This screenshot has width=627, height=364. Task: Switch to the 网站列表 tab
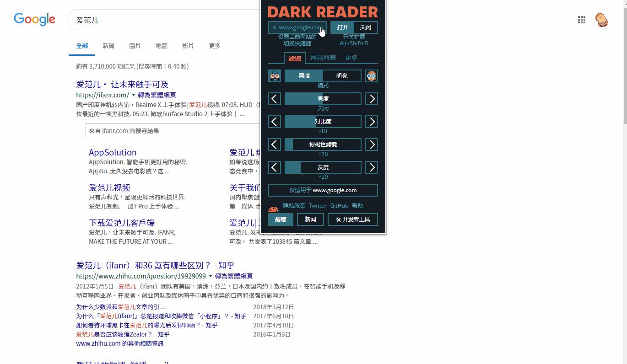point(323,58)
